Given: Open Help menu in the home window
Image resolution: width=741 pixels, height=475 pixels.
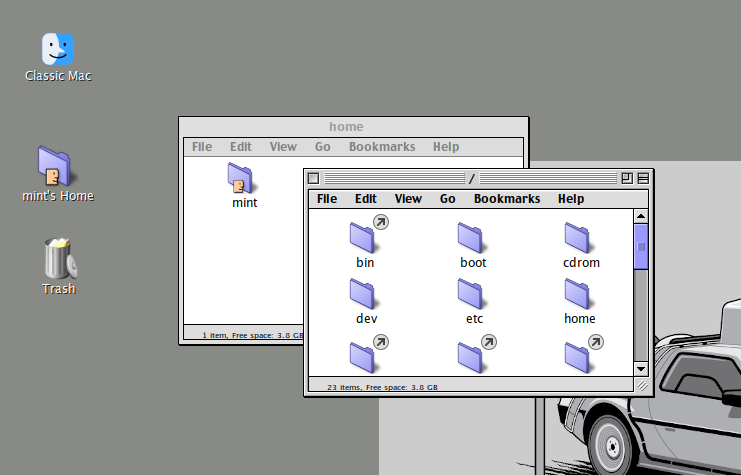Looking at the screenshot, I should click(446, 147).
